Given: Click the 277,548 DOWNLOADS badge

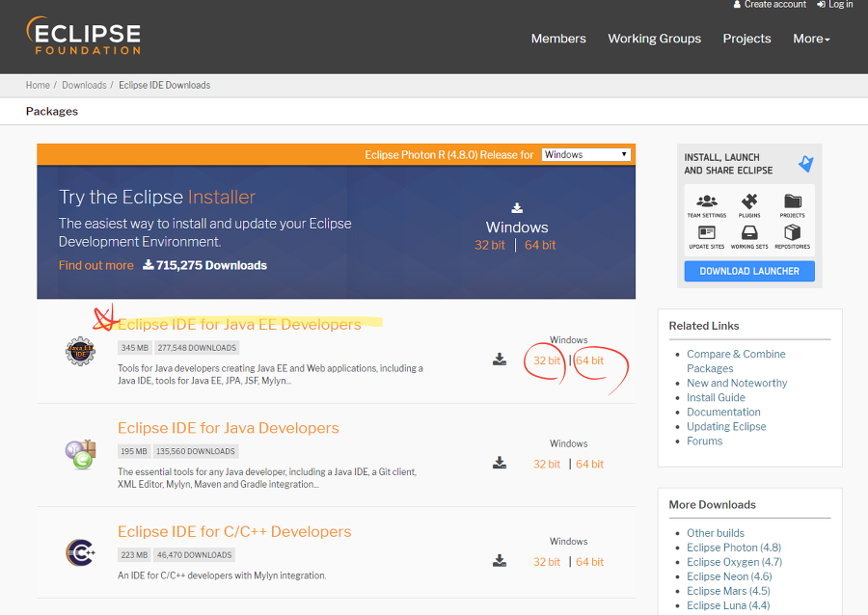Looking at the screenshot, I should [197, 348].
